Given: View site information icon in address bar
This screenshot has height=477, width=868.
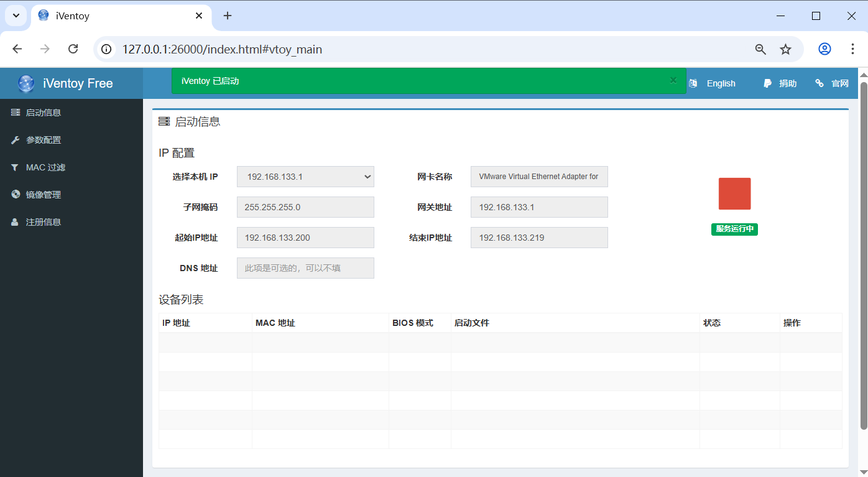Looking at the screenshot, I should click(107, 49).
